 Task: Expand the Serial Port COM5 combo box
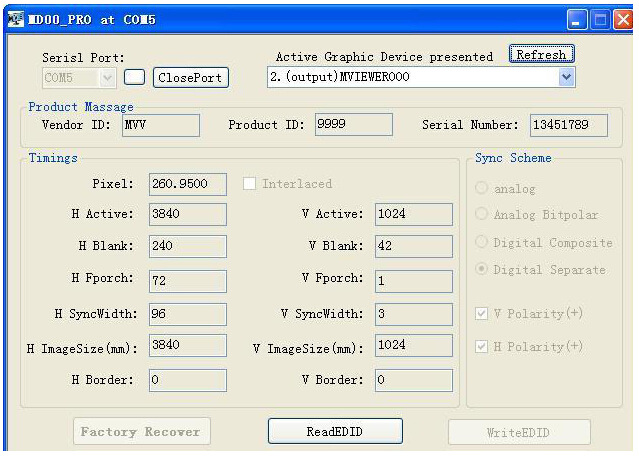tap(108, 77)
